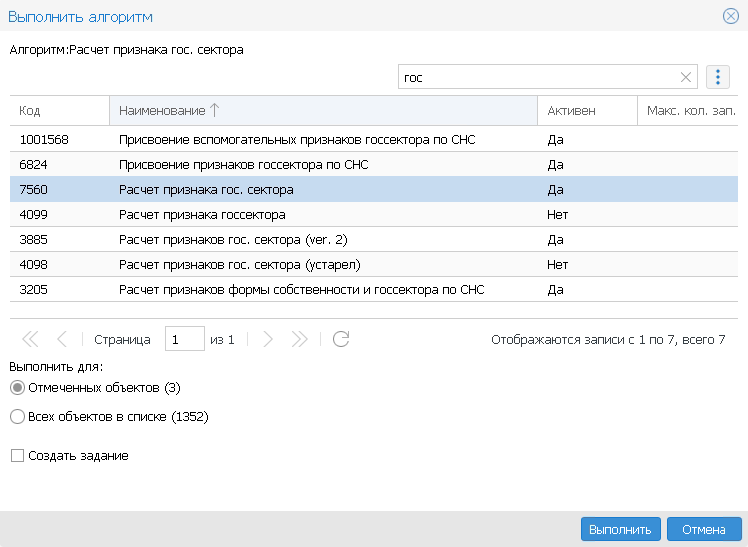Jump to the last page
Screen dimensions: 748x547
[x=300, y=339]
